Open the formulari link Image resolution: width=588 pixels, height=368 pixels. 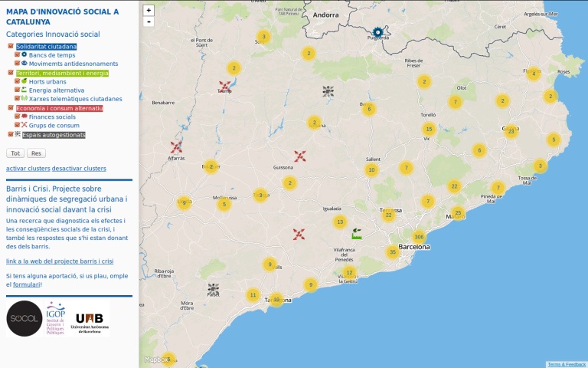[x=27, y=284]
